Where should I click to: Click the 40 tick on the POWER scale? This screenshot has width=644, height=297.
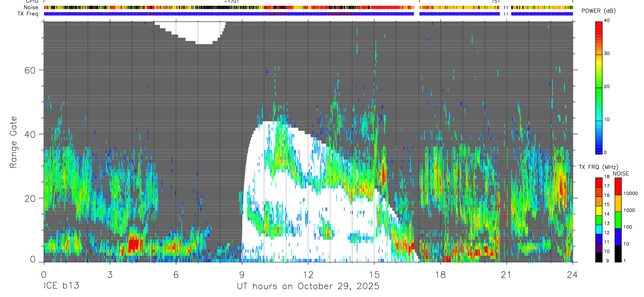click(607, 20)
